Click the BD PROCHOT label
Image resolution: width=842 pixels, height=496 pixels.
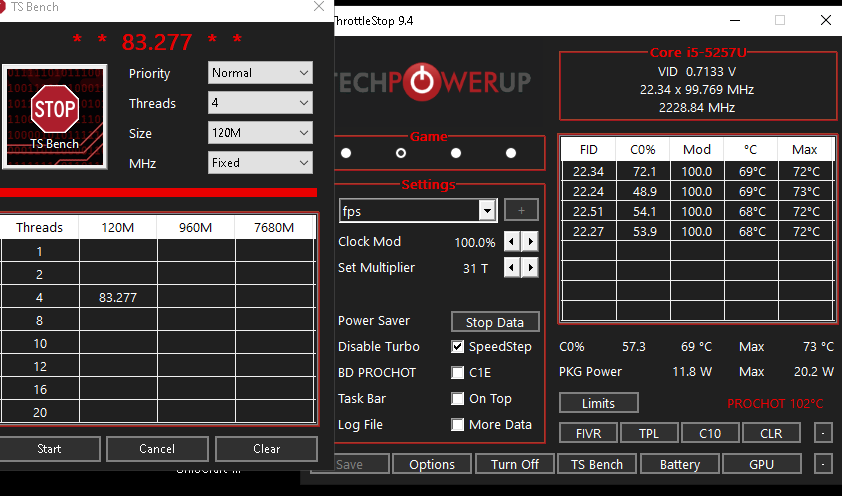click(377, 373)
